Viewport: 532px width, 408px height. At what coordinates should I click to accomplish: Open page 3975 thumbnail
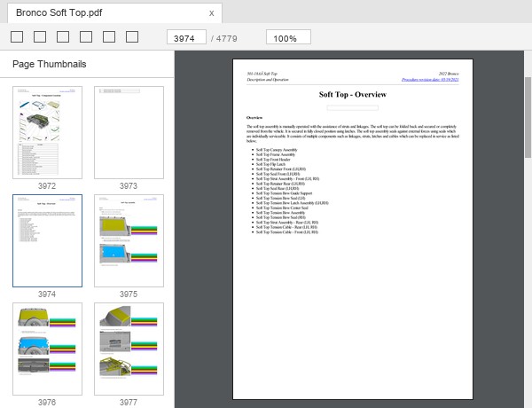coord(129,240)
